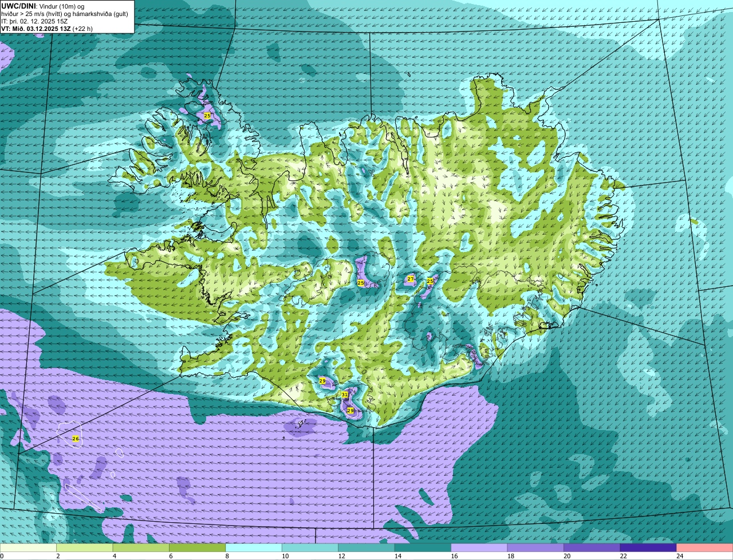
Task: Click the yellow 27 gust label
Action: [410, 279]
